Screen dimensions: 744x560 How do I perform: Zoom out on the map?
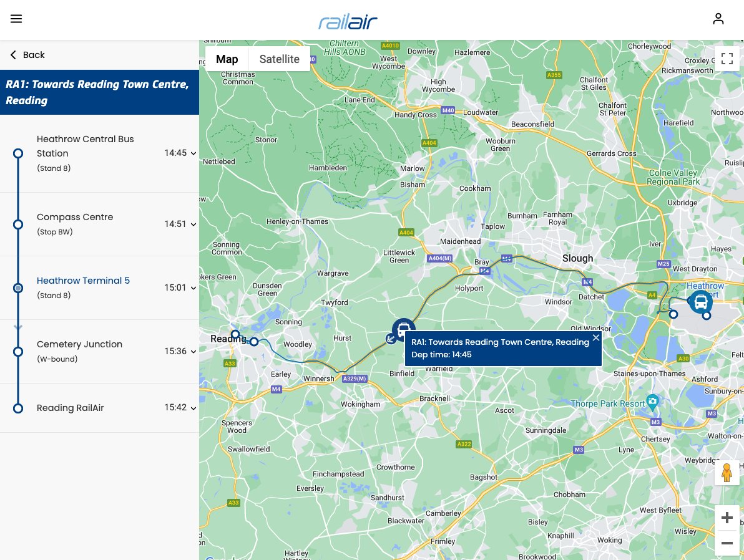tap(727, 543)
